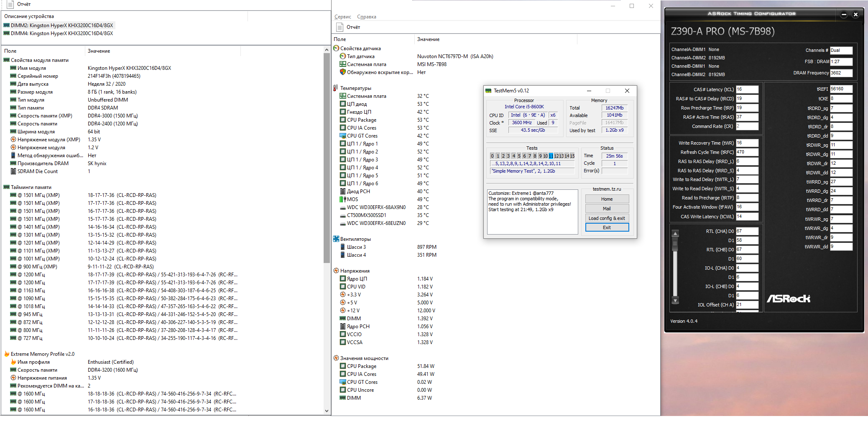Image resolution: width=868 pixels, height=439 pixels.
Task: Click the CAS# Latency (tCL) value field
Action: (747, 89)
